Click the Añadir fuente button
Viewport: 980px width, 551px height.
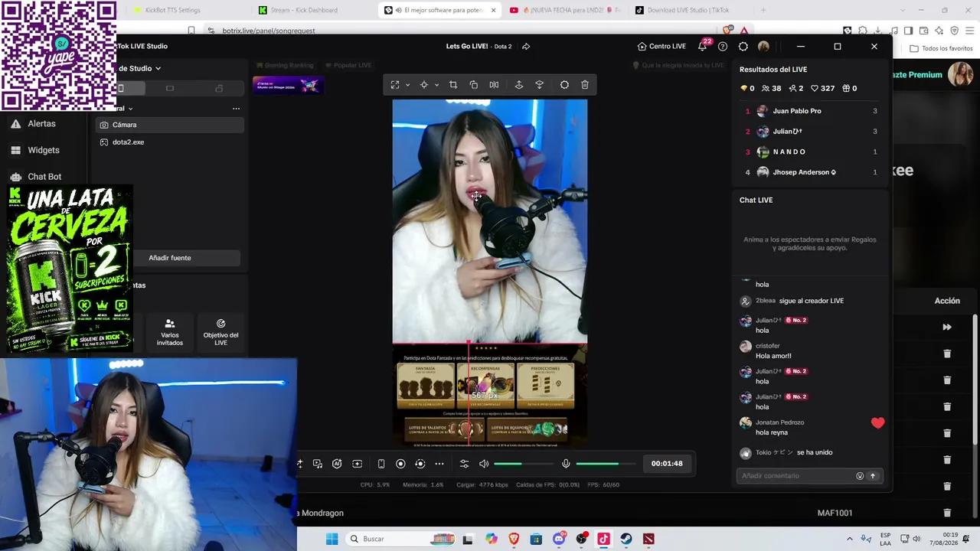170,258
